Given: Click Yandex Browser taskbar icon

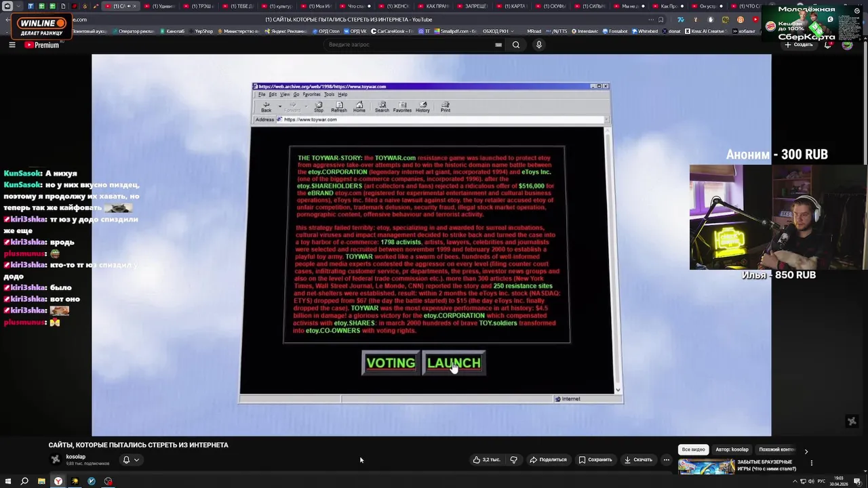Looking at the screenshot, I should (58, 481).
